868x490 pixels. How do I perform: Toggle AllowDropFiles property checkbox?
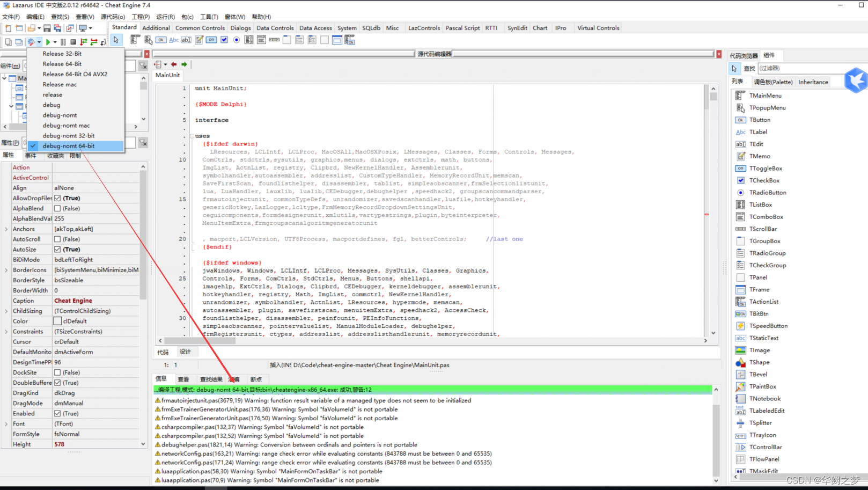[57, 198]
